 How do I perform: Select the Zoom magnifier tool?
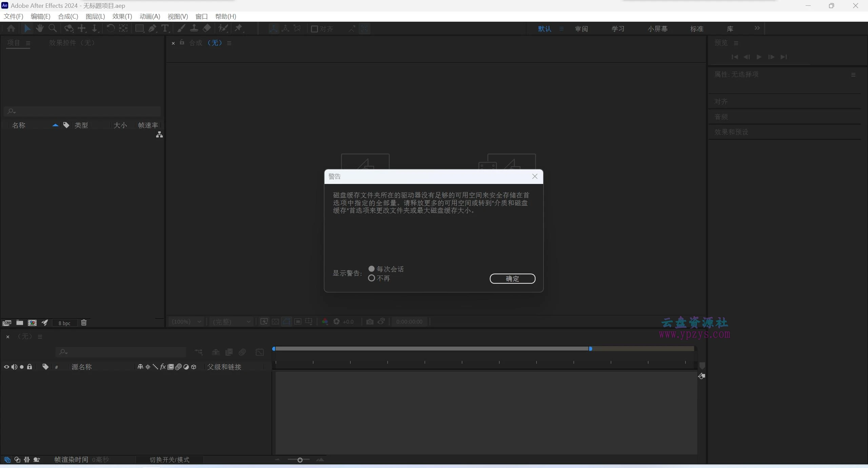click(x=53, y=29)
